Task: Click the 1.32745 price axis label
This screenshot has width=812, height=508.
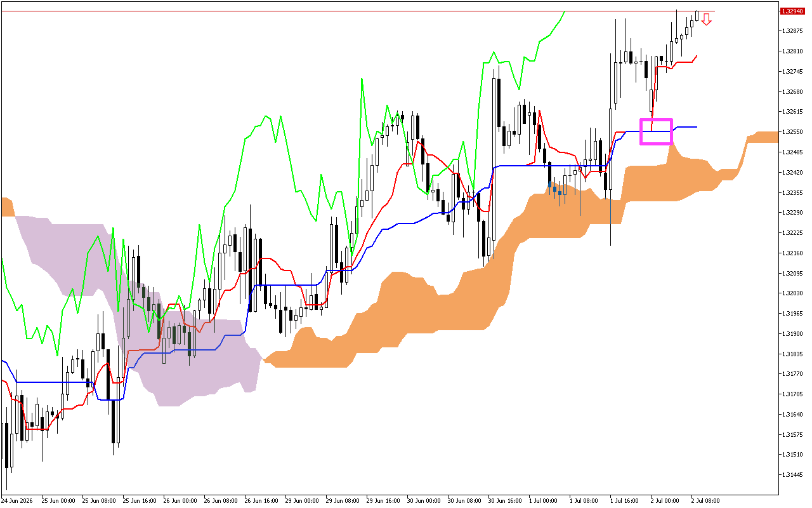Action: pyautogui.click(x=792, y=72)
